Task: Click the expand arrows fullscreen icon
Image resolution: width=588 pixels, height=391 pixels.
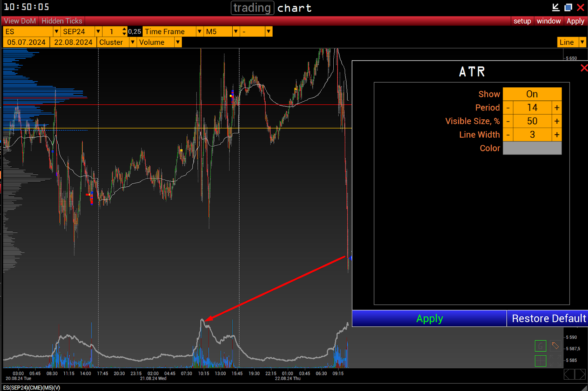Action: point(555,361)
